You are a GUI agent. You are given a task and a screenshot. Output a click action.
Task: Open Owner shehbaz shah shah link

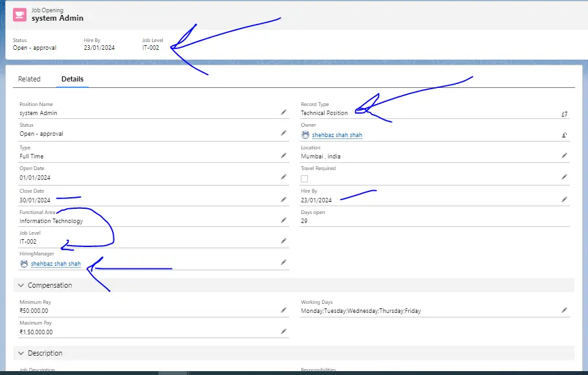(337, 135)
